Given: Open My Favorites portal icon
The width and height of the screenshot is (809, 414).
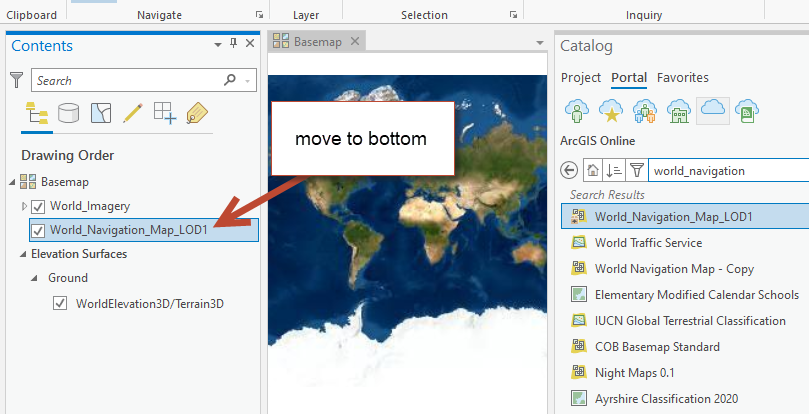Looking at the screenshot, I should point(609,110).
